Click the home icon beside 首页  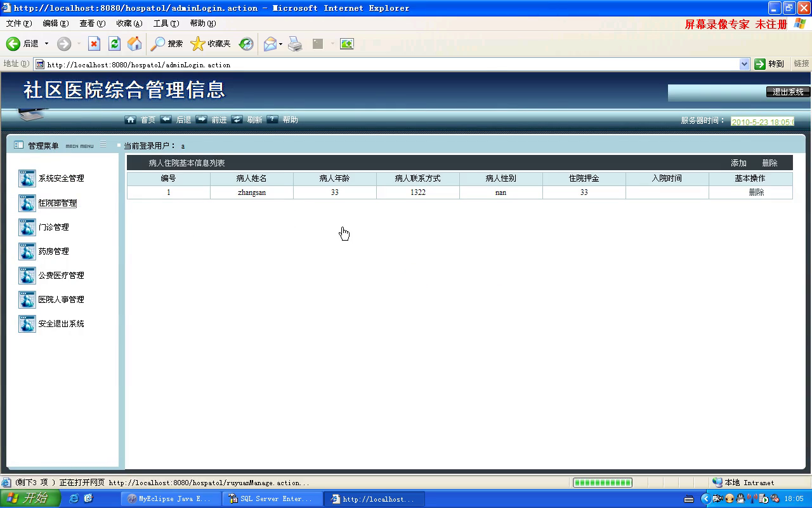131,119
